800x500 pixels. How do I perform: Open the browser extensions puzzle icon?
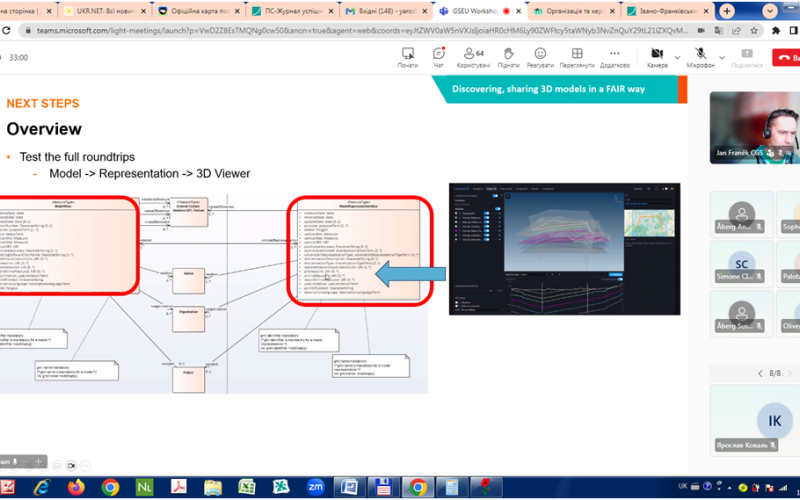[776, 31]
